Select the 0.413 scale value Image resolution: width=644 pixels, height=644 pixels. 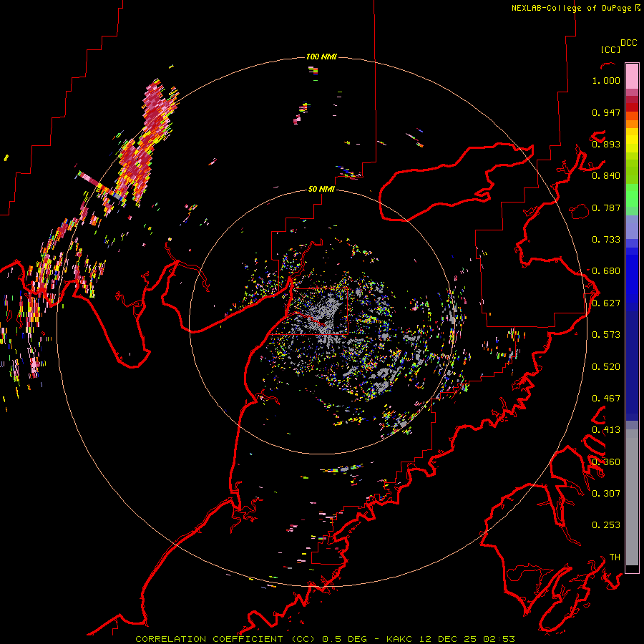click(606, 430)
